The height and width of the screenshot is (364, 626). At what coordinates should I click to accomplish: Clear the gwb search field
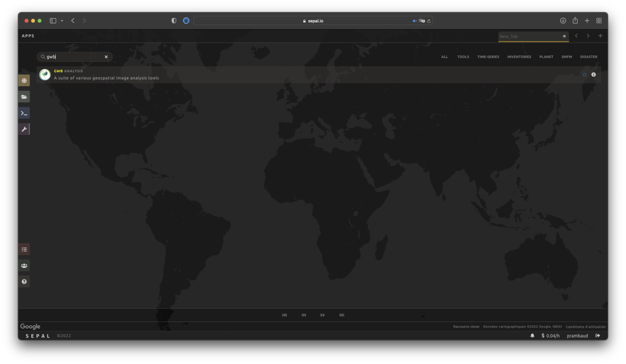click(106, 57)
